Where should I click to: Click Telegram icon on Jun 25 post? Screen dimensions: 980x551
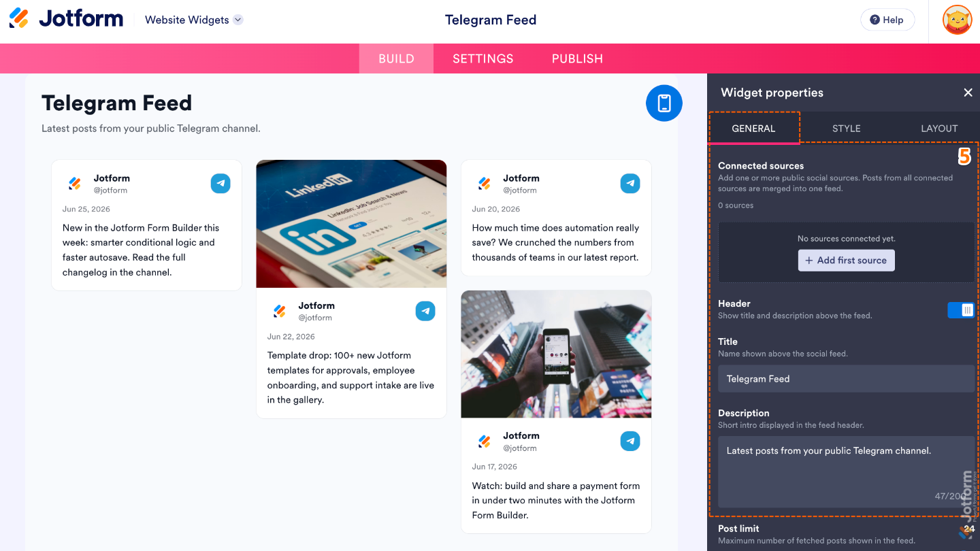point(220,184)
